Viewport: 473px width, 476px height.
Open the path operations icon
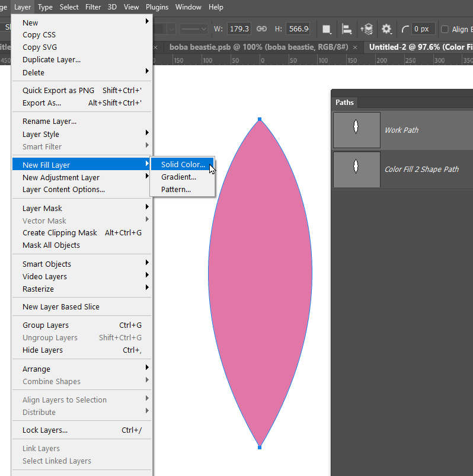pos(327,29)
